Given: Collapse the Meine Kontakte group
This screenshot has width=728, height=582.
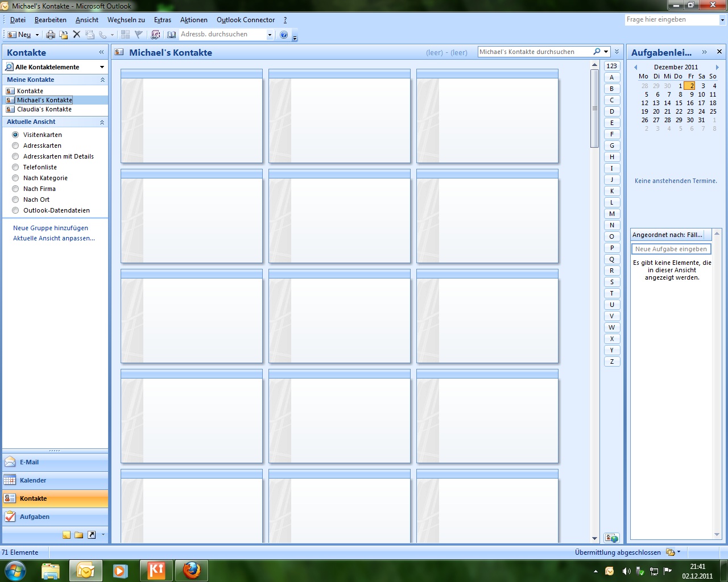Looking at the screenshot, I should click(102, 80).
